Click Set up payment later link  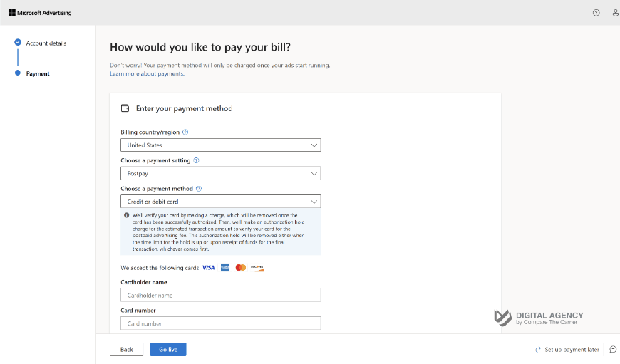click(x=571, y=350)
